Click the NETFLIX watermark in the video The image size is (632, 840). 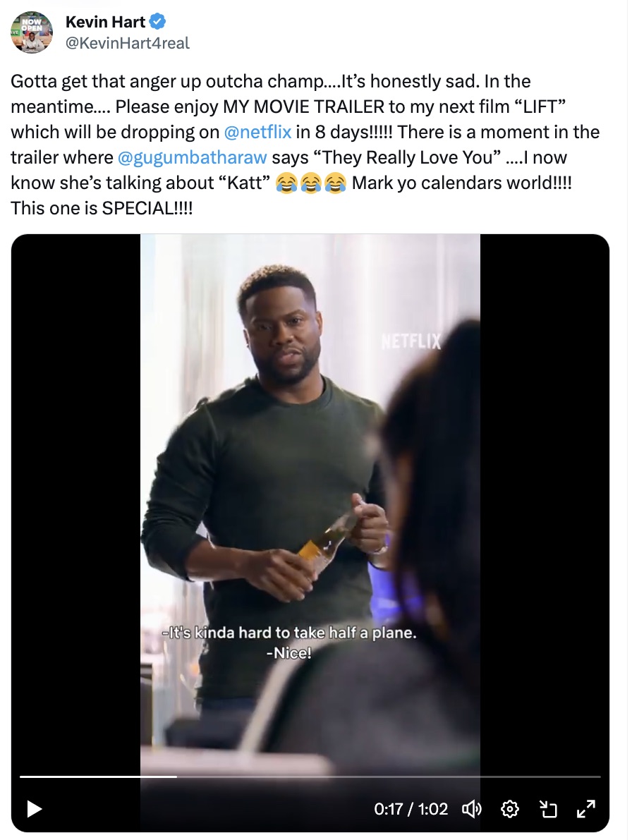pos(411,343)
